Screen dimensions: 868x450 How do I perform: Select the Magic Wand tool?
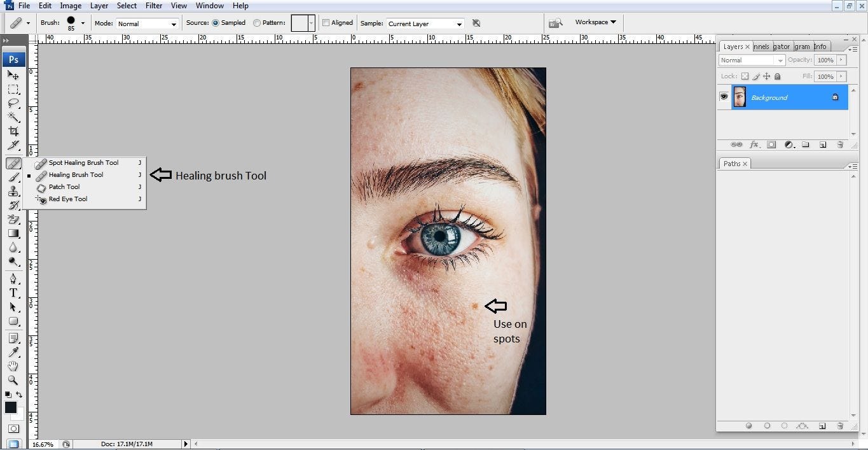point(13,117)
